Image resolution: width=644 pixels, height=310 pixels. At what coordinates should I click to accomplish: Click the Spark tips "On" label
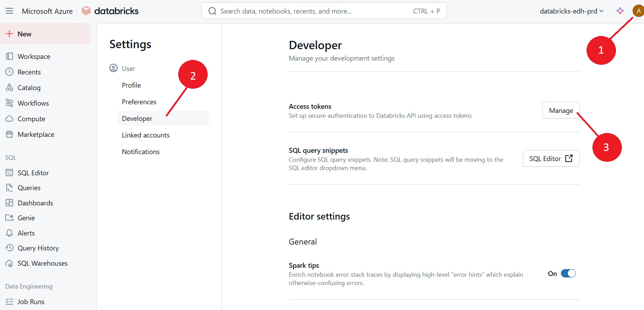coord(552,274)
